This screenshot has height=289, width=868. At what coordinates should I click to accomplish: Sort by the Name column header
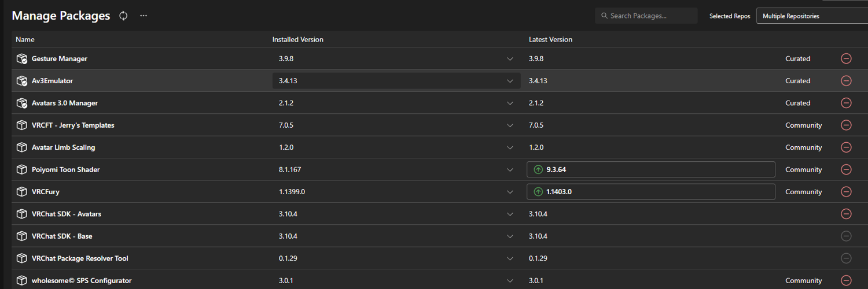coord(25,39)
